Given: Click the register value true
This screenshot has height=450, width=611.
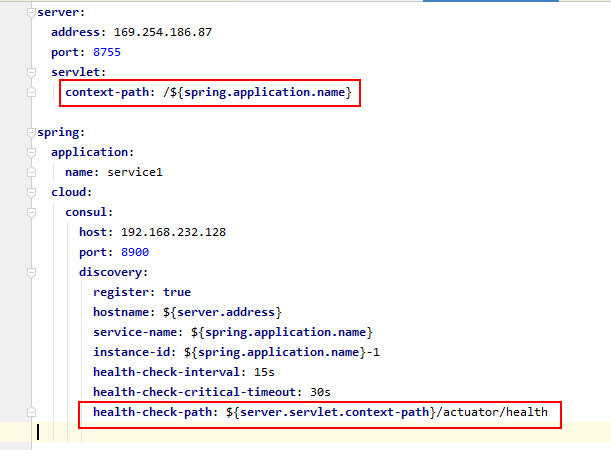Looking at the screenshot, I should click(177, 292).
